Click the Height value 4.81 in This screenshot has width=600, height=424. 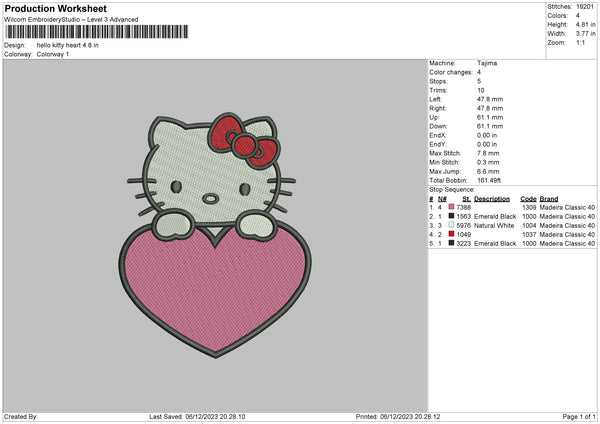click(x=585, y=24)
